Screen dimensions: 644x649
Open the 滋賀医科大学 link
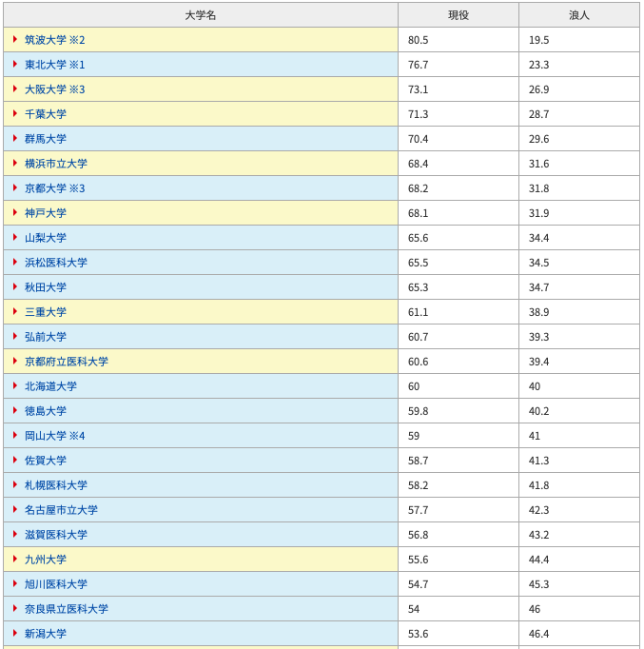pyautogui.click(x=56, y=535)
